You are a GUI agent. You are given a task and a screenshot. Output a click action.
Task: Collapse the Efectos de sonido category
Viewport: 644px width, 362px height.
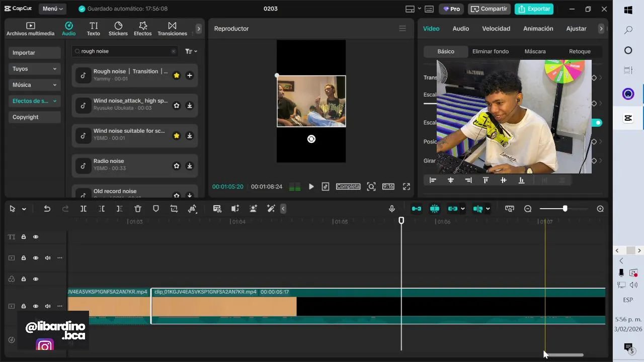[x=35, y=101]
